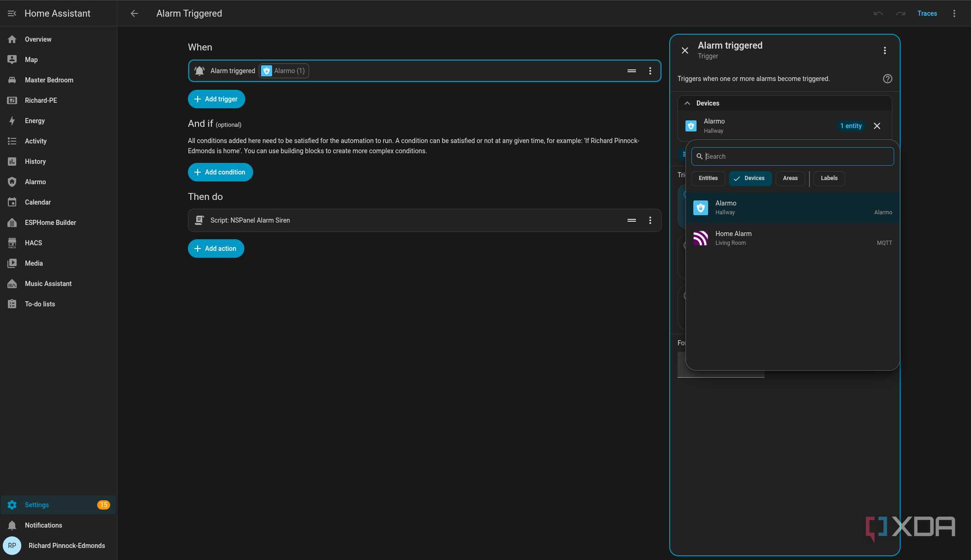Remove the Alarmo device target

877,126
